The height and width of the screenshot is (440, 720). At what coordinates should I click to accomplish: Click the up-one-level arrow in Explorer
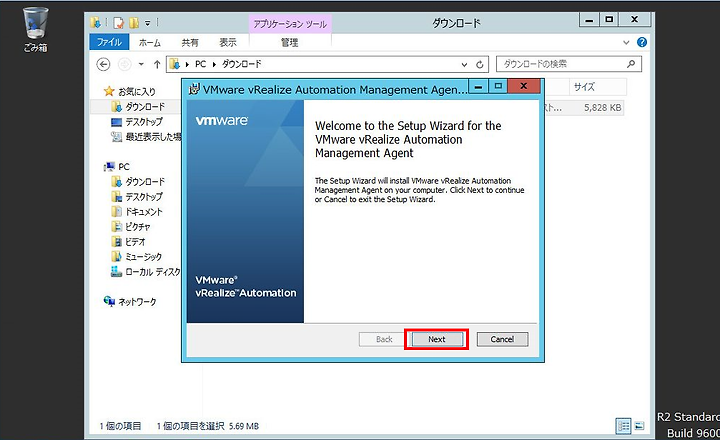157,64
